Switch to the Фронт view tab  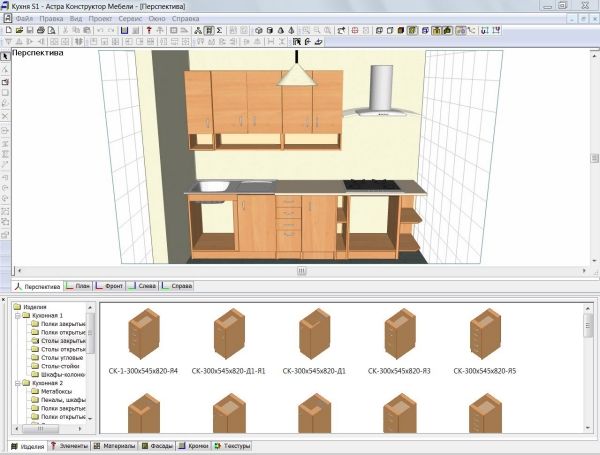pyautogui.click(x=112, y=286)
